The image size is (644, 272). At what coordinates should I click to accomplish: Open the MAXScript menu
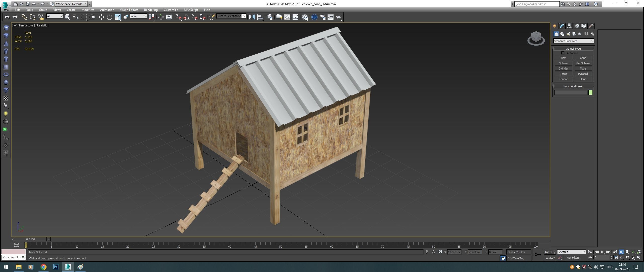point(191,10)
